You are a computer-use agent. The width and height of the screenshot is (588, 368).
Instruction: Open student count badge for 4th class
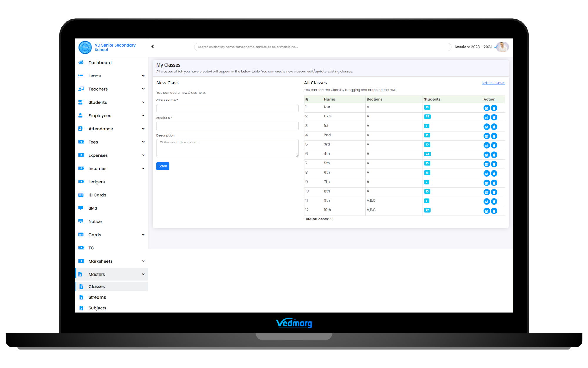(427, 154)
